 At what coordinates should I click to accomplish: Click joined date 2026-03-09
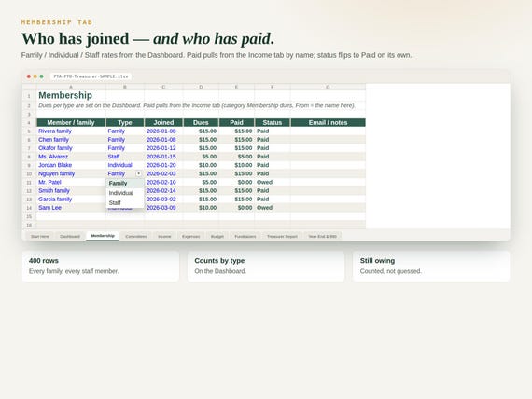coord(163,208)
